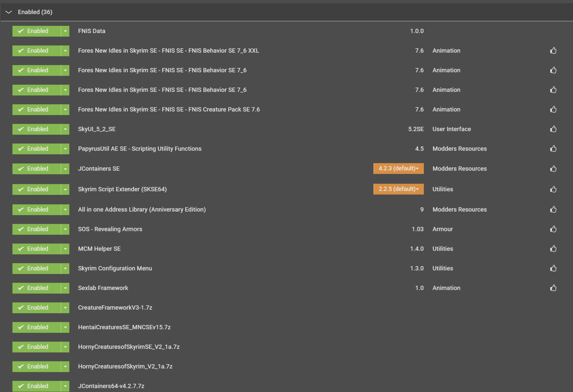Endorse PapyrusUtil AE SE mod

tap(553, 148)
